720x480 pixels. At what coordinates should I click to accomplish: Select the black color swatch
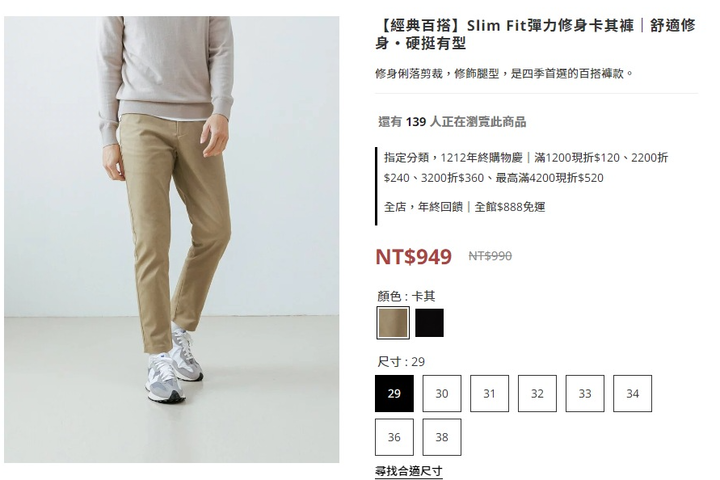429,323
